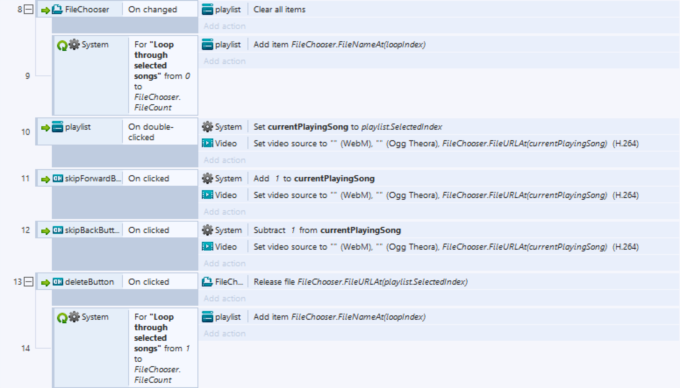Click the green arrow trigger icon of event 11
680x388 pixels.
(45, 179)
